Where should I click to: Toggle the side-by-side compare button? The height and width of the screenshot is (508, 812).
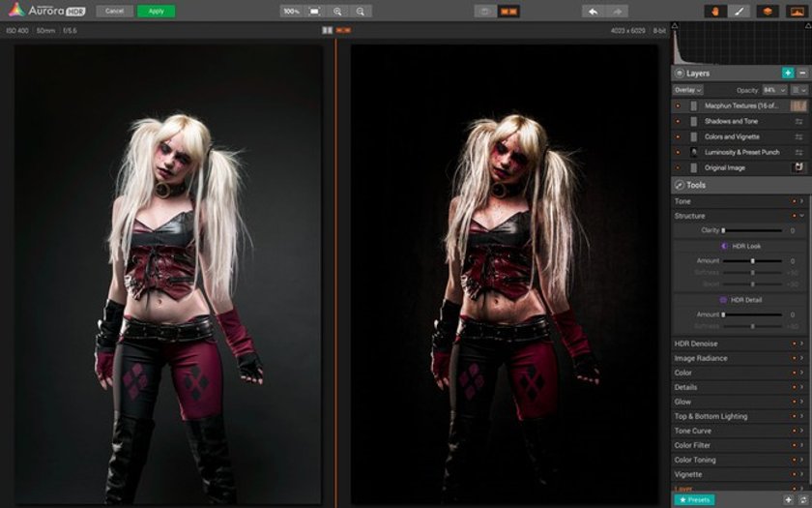pyautogui.click(x=508, y=11)
